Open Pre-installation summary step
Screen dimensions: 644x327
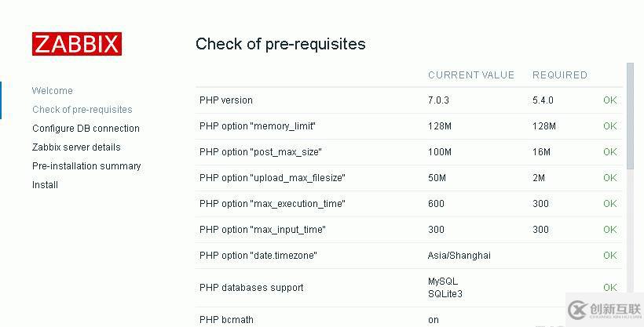click(x=86, y=166)
